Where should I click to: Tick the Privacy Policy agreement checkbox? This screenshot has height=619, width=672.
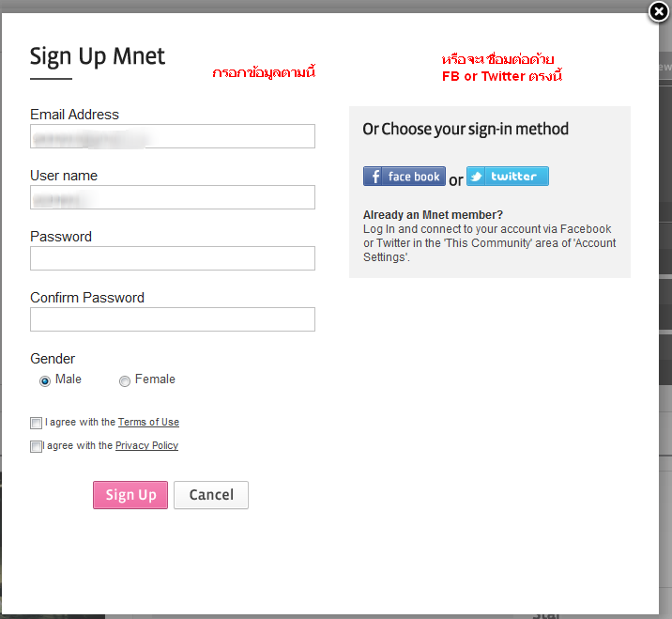coord(37,447)
